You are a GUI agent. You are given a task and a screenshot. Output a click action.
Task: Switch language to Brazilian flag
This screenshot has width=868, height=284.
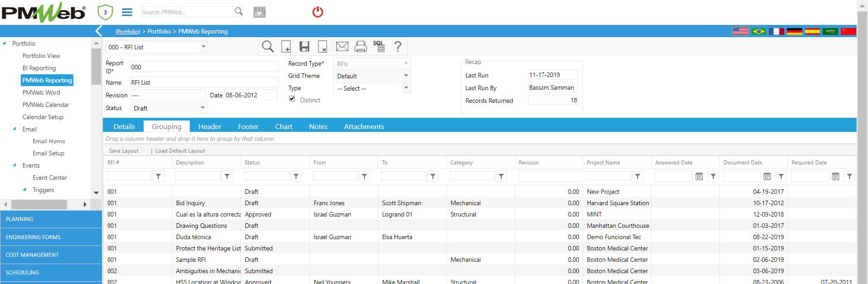pos(759,31)
